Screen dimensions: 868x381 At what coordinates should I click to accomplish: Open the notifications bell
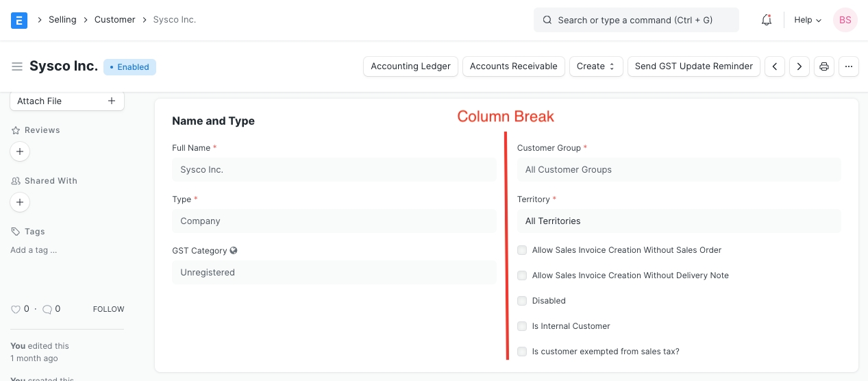pyautogui.click(x=767, y=20)
